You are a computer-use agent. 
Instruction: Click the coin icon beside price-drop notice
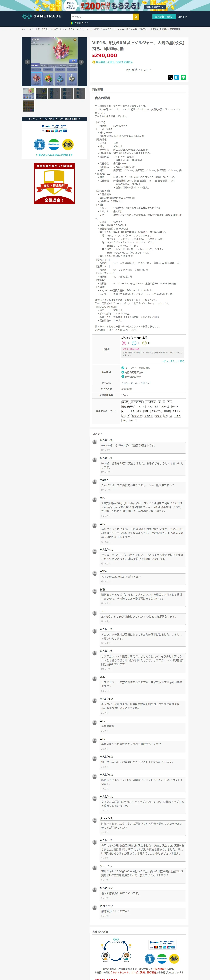coord(94,62)
